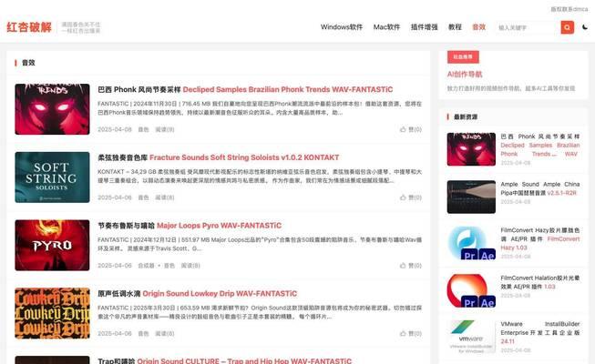The image size is (595, 364).
Task: Click 合成器 tag on the Pyro post
Action: (146, 266)
